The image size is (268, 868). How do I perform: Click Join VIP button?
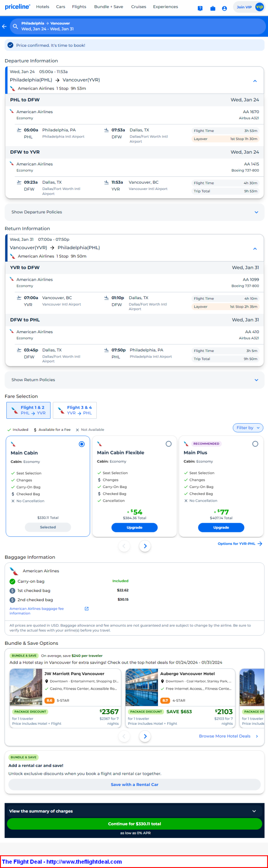[x=249, y=7]
